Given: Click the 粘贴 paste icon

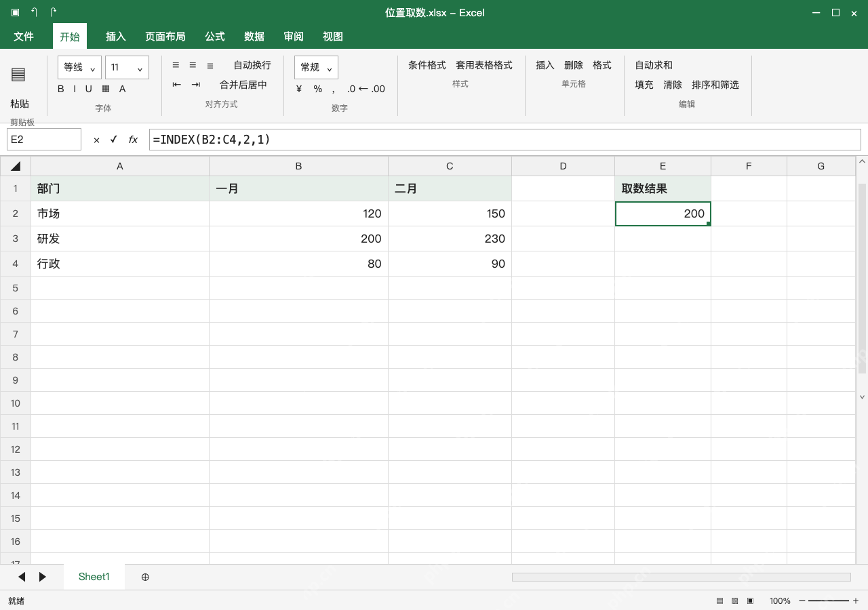Looking at the screenshot, I should [19, 75].
